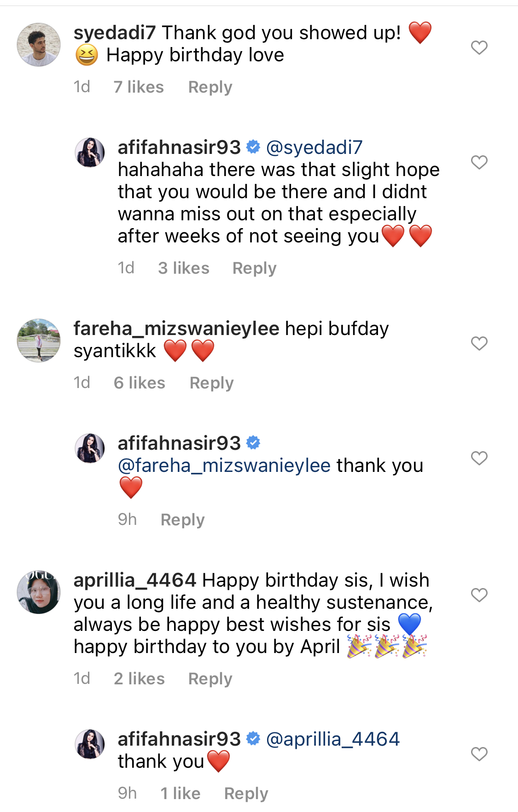Like afifahnasir93's reply to syedadi7
The image size is (518, 812).
point(479,162)
